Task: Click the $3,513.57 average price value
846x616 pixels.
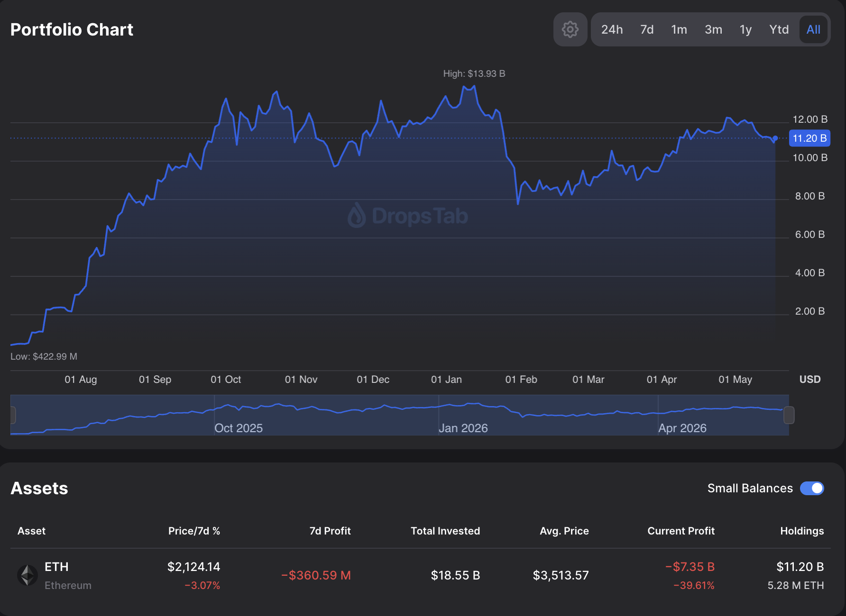Action: click(561, 575)
